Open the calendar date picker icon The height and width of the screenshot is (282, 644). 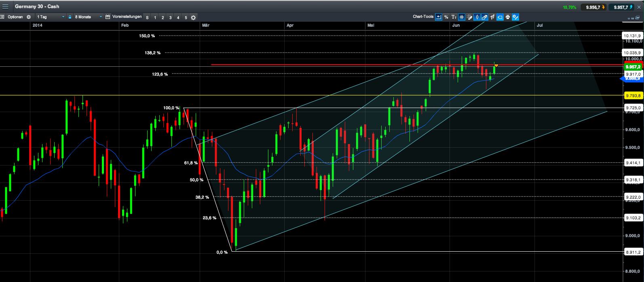point(108,17)
